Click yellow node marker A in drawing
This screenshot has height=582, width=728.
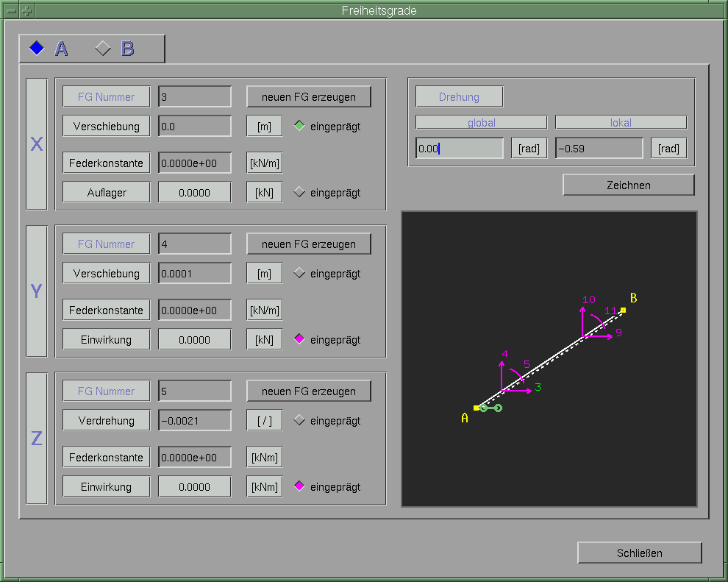coord(477,407)
